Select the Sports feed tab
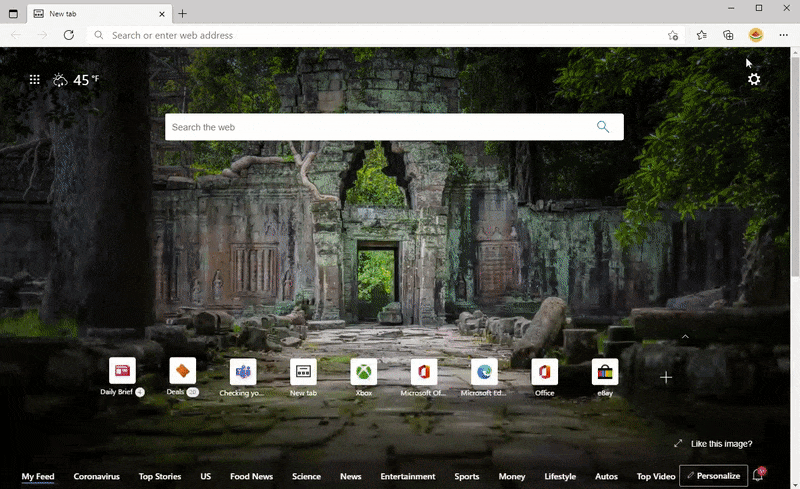The width and height of the screenshot is (800, 489). pos(466,476)
